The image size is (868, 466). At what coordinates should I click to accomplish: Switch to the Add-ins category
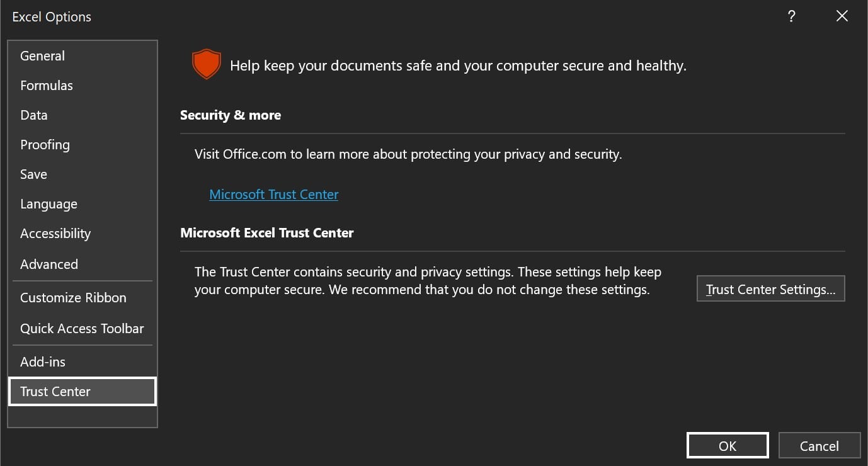click(x=43, y=362)
